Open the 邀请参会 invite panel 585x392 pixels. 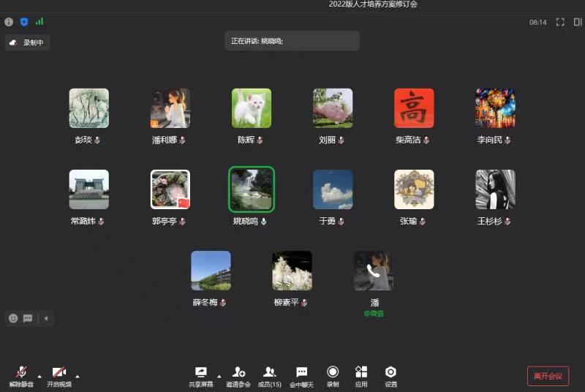[238, 376]
